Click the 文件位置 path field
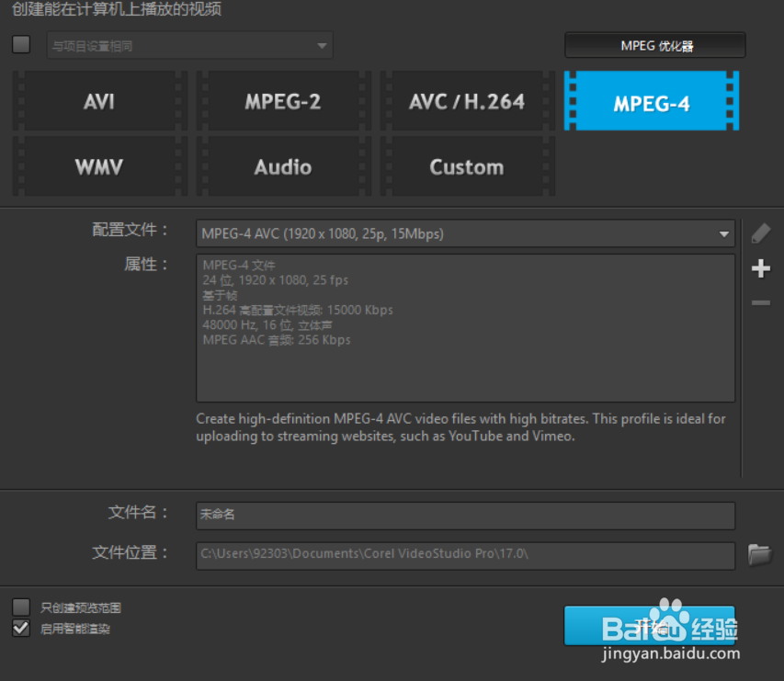This screenshot has height=681, width=784. 465,555
